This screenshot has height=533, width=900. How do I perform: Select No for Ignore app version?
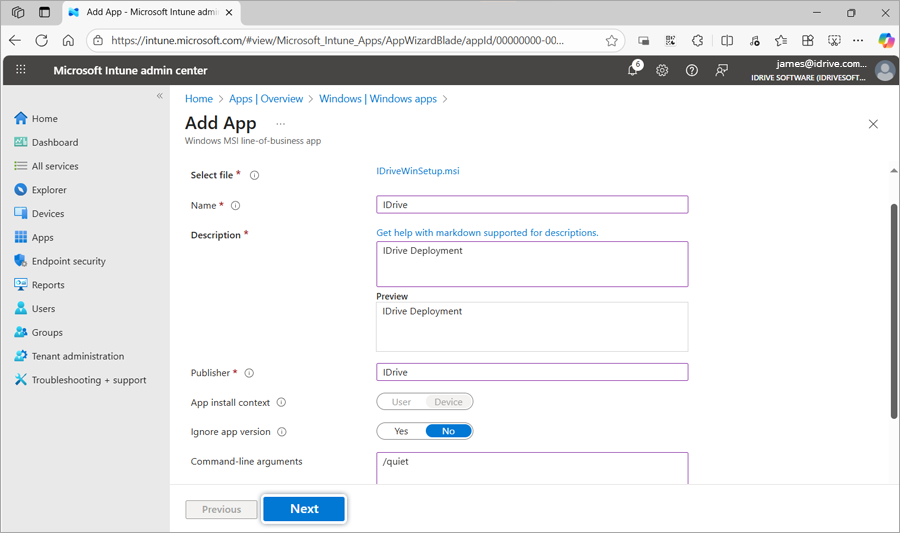click(448, 431)
